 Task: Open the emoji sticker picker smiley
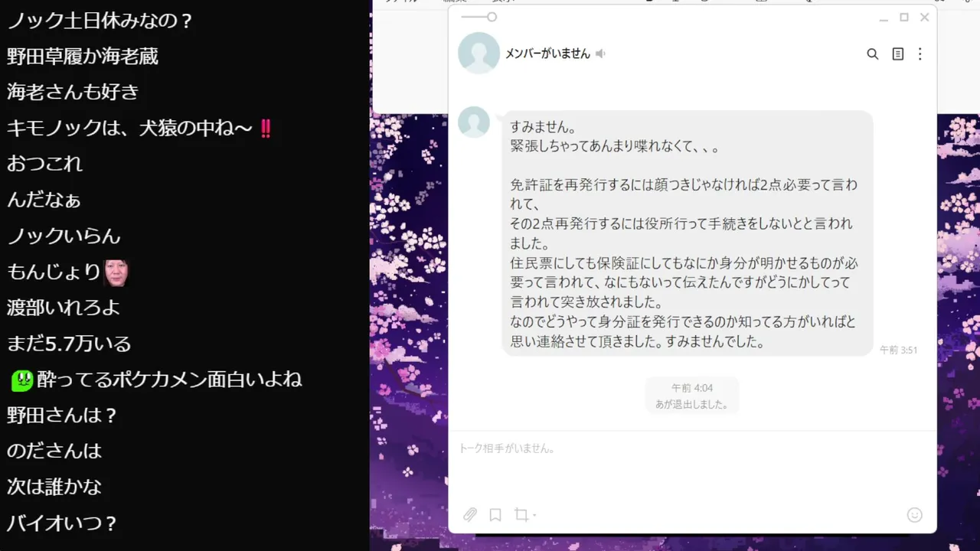[x=914, y=515]
